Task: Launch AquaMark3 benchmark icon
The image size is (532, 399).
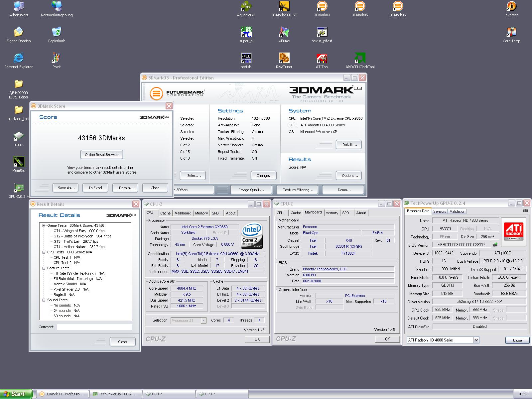Action: 246,9
